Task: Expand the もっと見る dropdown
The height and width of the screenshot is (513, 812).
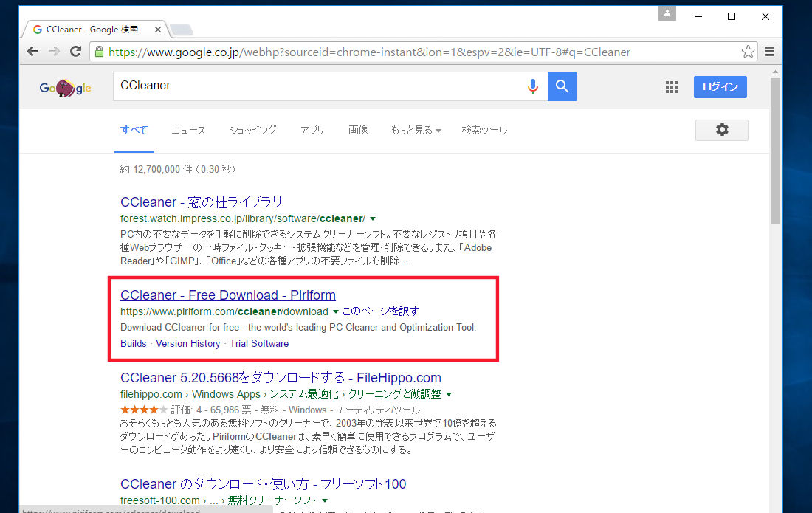Action: (416, 131)
